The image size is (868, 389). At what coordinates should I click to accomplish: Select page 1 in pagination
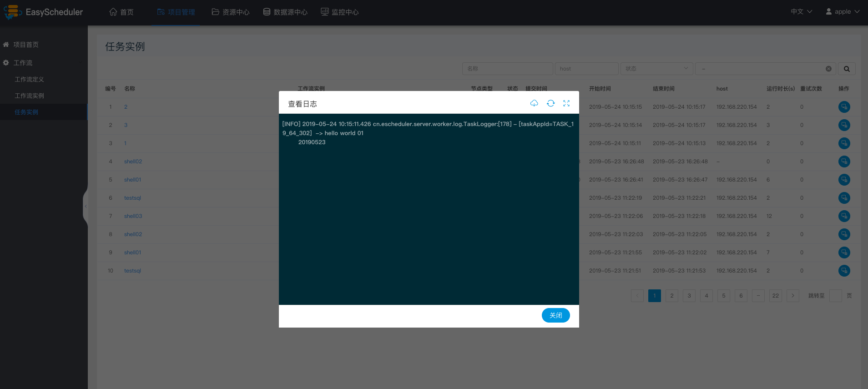point(655,296)
